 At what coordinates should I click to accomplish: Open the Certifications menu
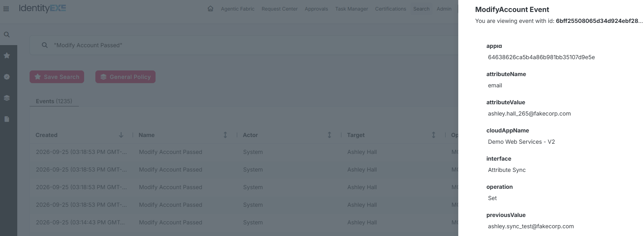click(391, 9)
